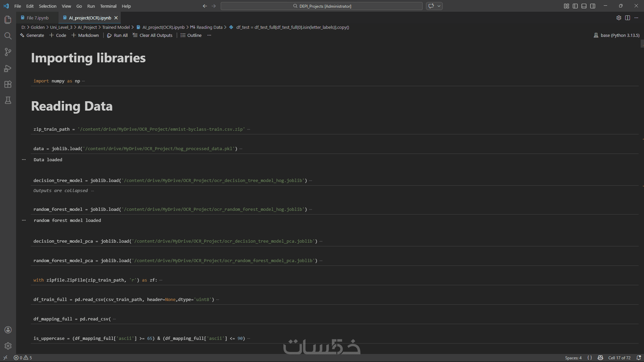Switch to the File 7.ipynb tab
The height and width of the screenshot is (362, 644).
pos(37,18)
